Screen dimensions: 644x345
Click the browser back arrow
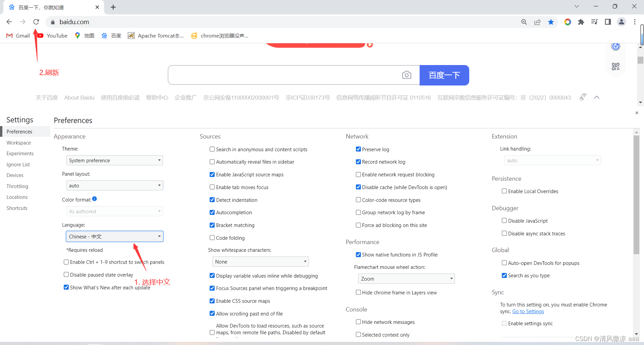[9, 22]
